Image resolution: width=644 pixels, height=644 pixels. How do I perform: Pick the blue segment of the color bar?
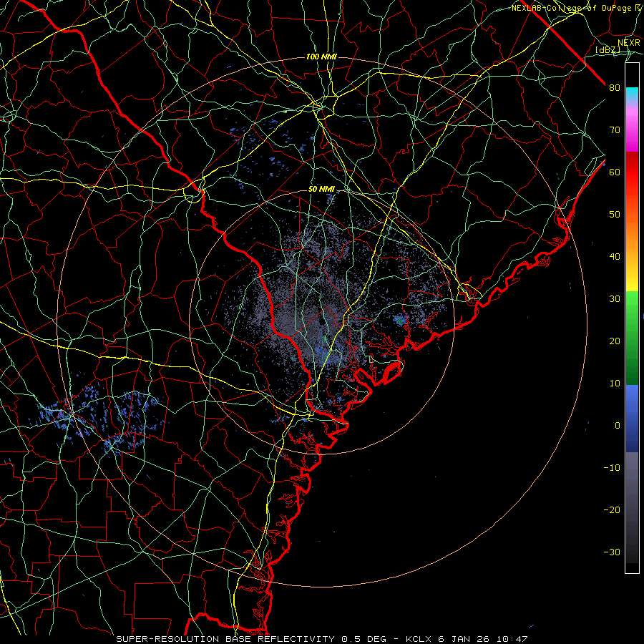(x=632, y=419)
